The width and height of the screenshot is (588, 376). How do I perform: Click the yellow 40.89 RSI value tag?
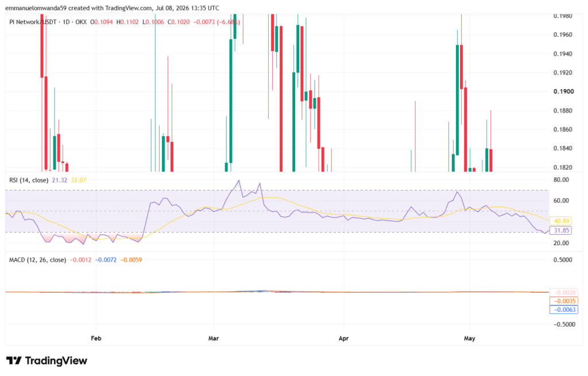tap(561, 221)
